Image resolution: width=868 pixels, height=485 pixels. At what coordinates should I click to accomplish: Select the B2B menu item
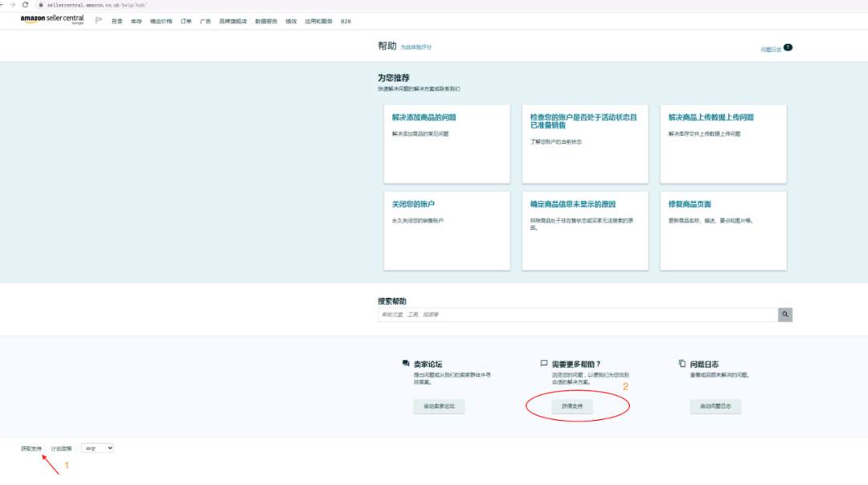tap(346, 22)
